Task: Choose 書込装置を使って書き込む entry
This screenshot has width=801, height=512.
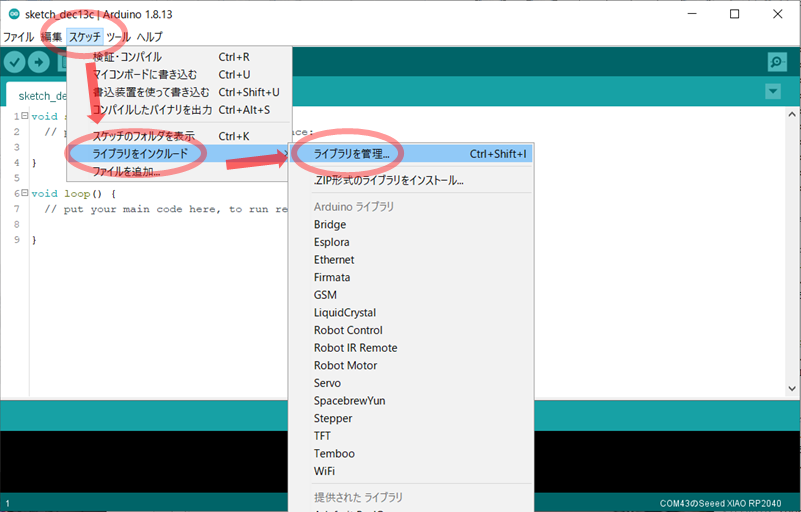Action: [x=179, y=92]
